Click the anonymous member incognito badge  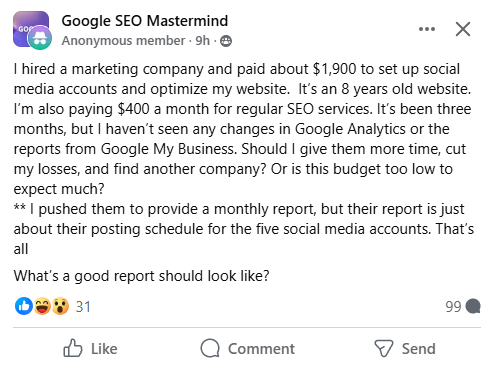[40, 39]
